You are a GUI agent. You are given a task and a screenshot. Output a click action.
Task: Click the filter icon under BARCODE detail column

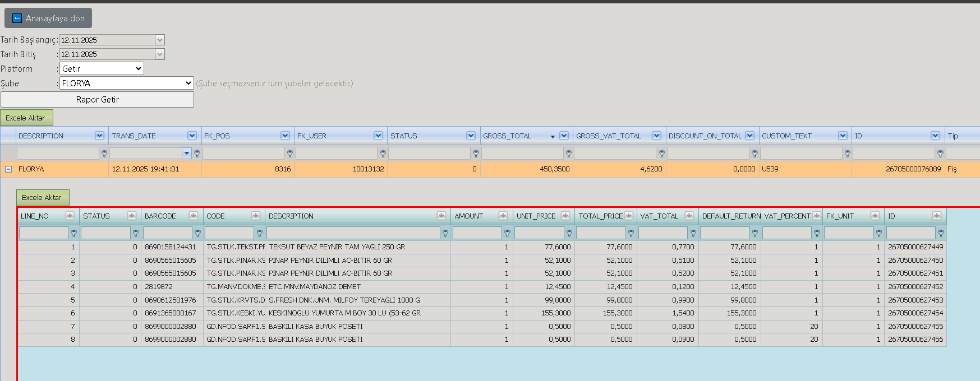click(197, 233)
